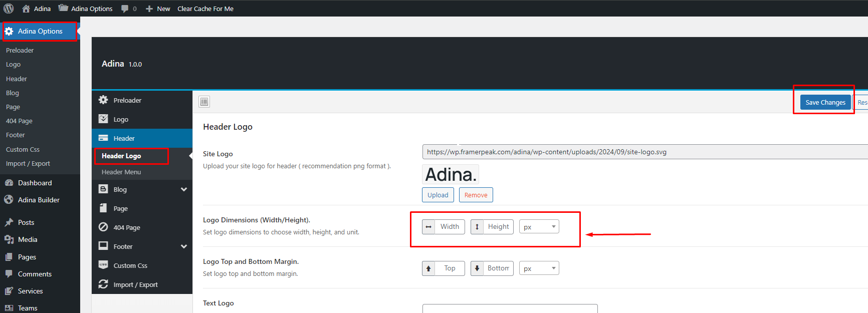The width and height of the screenshot is (868, 313).
Task: Click the Teams icon in sidebar
Action: pyautogui.click(x=9, y=308)
